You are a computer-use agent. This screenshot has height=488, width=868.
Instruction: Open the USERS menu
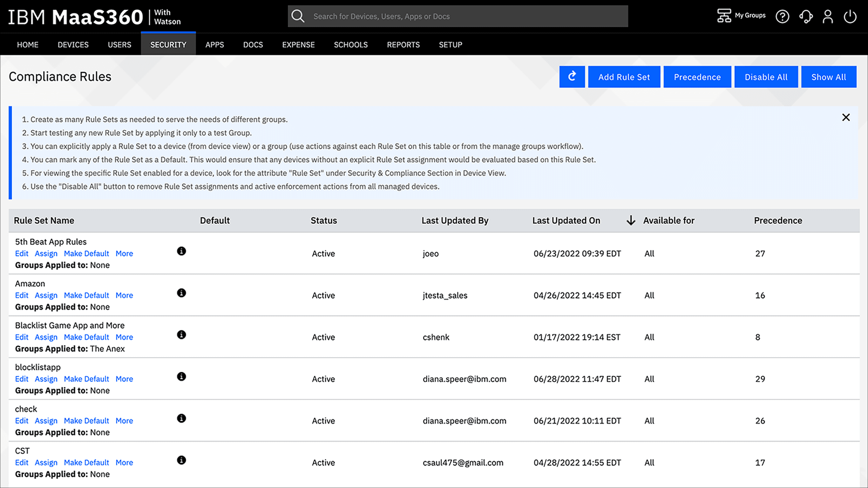(119, 44)
